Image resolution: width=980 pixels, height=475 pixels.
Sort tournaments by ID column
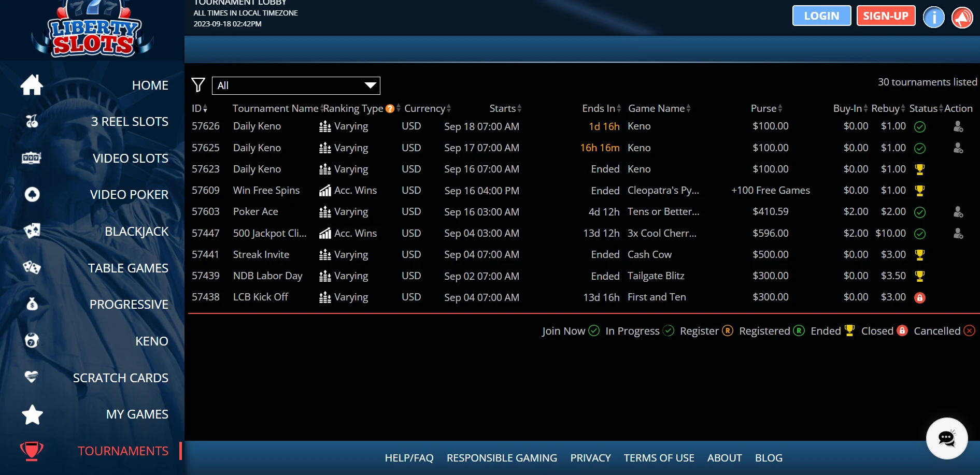200,108
